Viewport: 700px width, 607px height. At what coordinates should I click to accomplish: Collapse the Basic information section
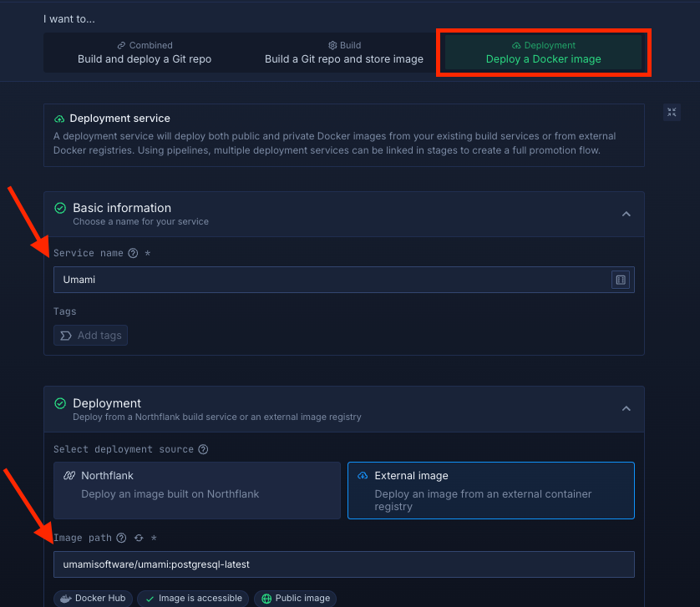(626, 214)
